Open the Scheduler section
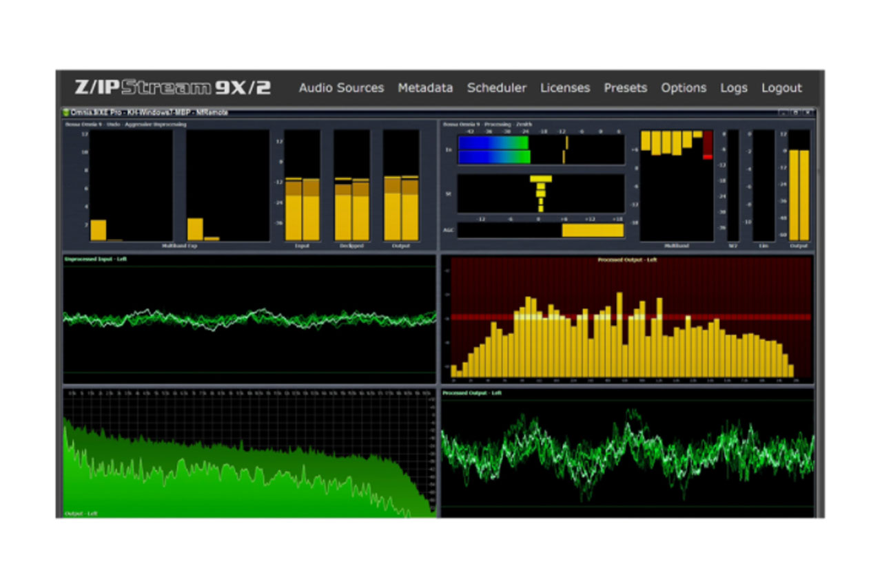The image size is (882, 588). (x=497, y=88)
